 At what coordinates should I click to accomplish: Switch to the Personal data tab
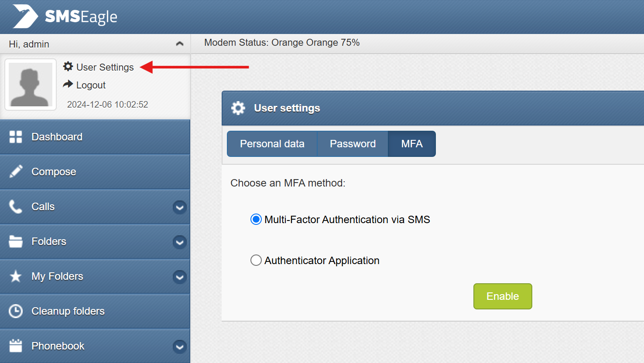click(x=272, y=144)
